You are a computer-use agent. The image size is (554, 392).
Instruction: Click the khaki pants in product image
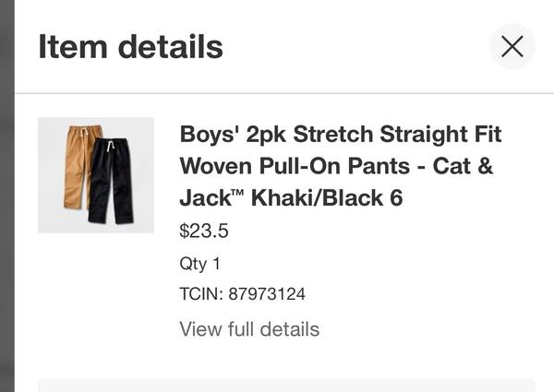78,167
